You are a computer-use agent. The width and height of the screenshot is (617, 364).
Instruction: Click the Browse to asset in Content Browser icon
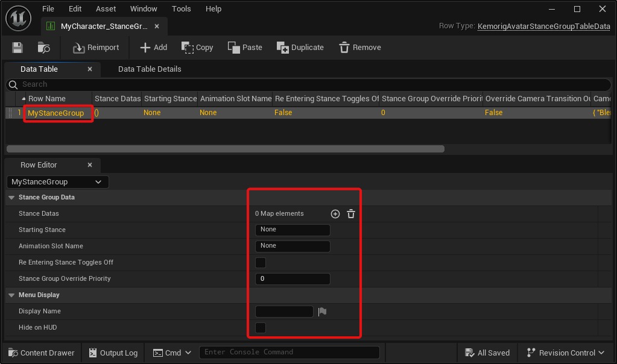pyautogui.click(x=43, y=48)
